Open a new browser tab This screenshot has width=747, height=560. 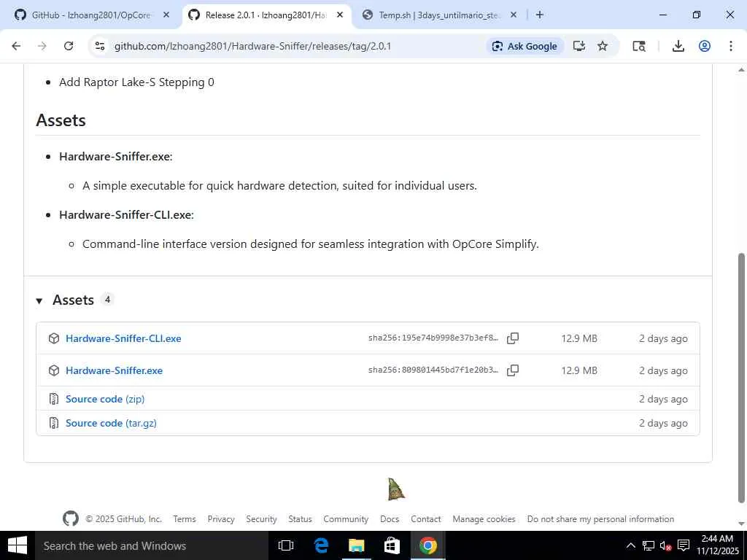click(x=539, y=15)
